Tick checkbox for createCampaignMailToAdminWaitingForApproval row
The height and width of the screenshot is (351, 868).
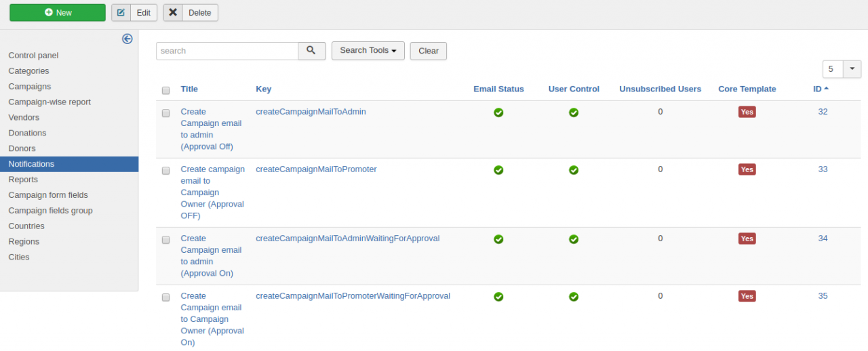tap(166, 240)
